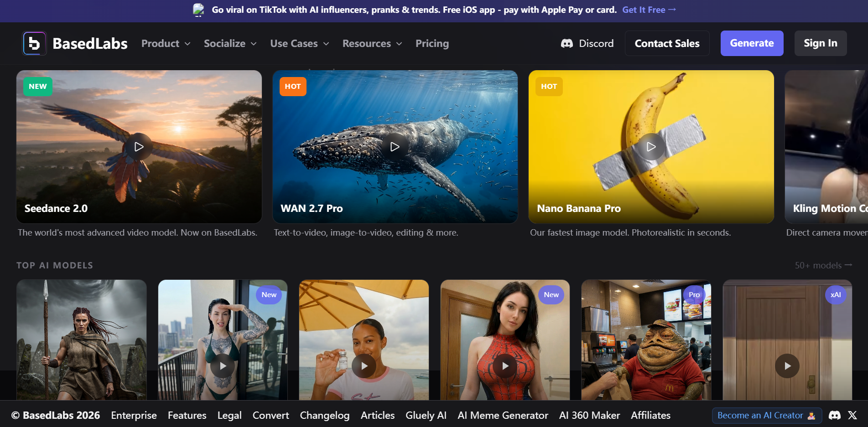Screen dimensions: 868x427
Task: Open the Changelog footer link
Action: click(325, 415)
